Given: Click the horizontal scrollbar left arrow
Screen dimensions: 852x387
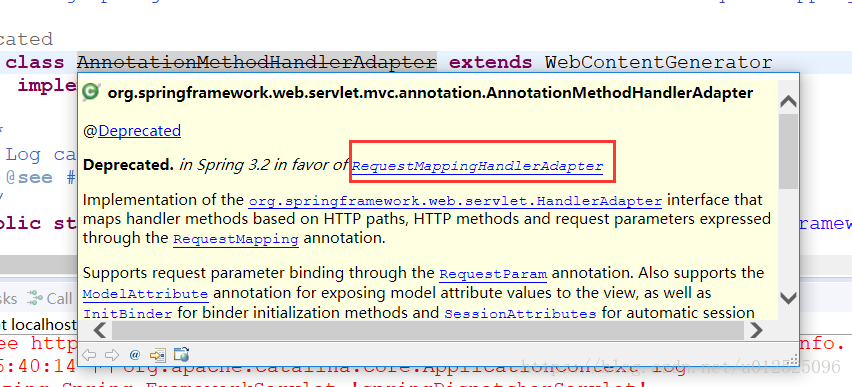Looking at the screenshot, I should (100, 330).
